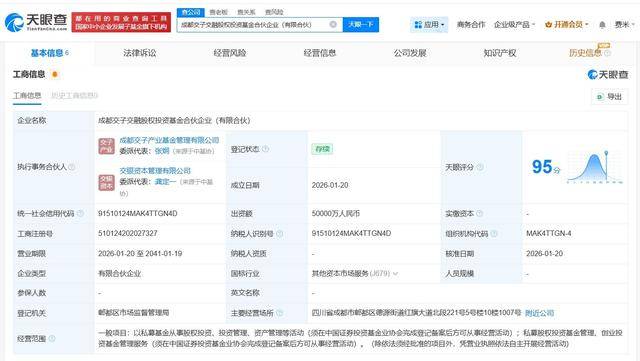The width and height of the screenshot is (640, 361).
Task: Click info icon next to 统一社会信用代码
Action: click(80, 213)
